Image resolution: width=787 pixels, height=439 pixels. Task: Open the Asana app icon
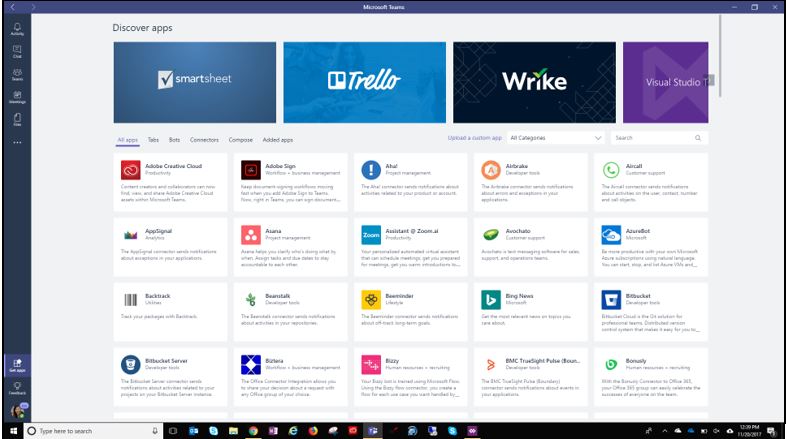tap(250, 235)
